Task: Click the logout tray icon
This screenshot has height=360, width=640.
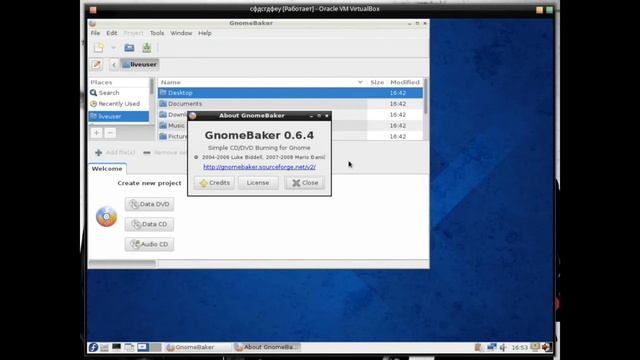Action: coord(546,347)
